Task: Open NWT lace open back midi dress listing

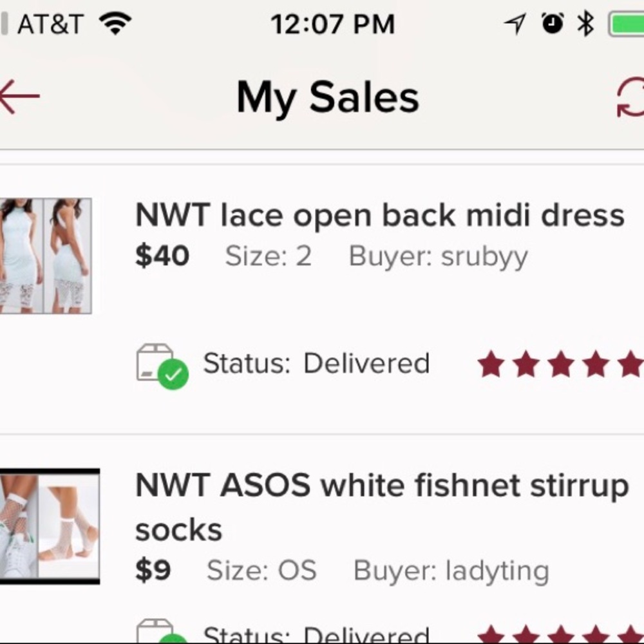Action: tap(379, 215)
